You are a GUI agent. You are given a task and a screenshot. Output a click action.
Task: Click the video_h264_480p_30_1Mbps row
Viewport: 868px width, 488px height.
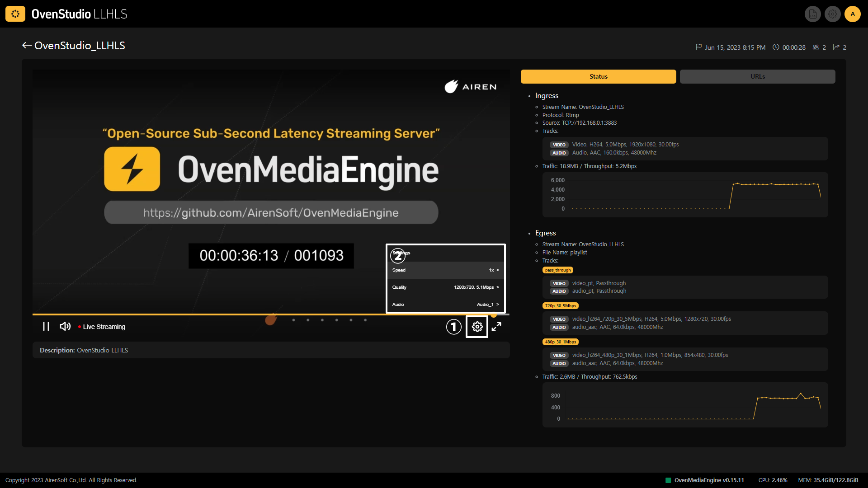[x=639, y=355]
